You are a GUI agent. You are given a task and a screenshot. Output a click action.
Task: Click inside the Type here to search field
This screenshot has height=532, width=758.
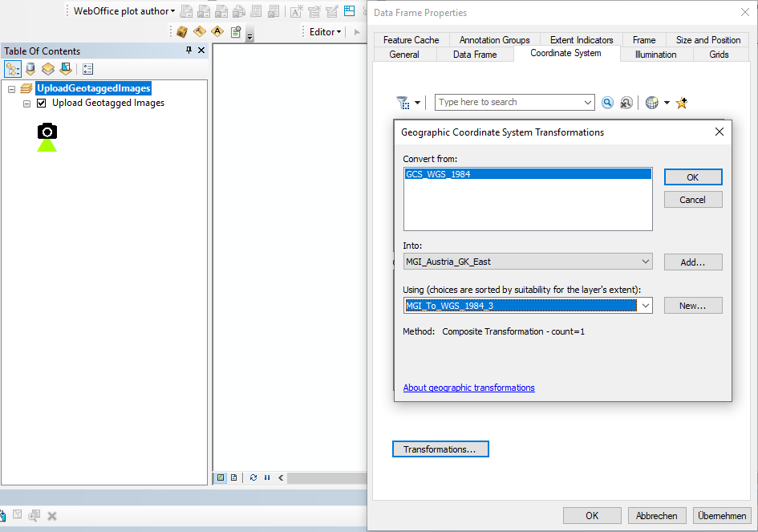click(x=505, y=103)
